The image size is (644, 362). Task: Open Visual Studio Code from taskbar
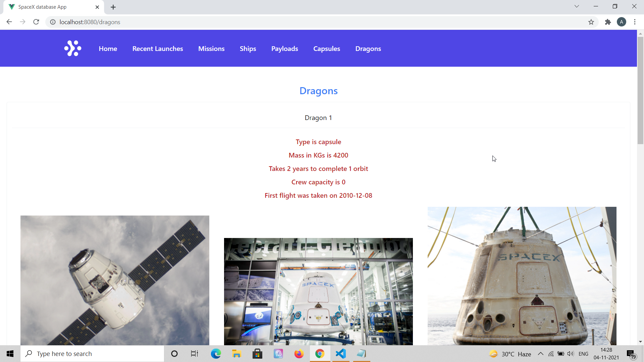pos(340,354)
